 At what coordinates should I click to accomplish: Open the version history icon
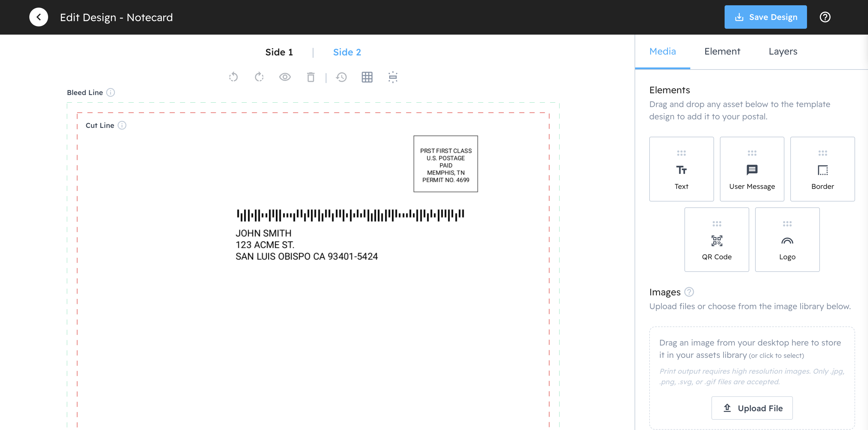(x=342, y=77)
